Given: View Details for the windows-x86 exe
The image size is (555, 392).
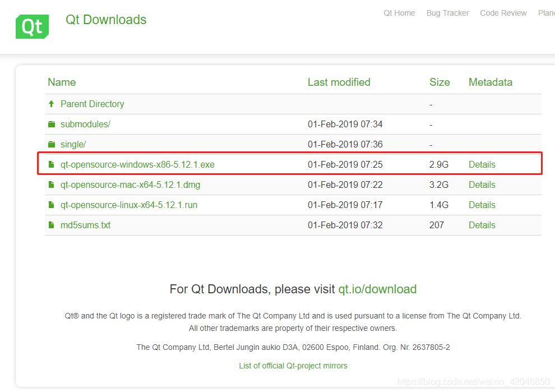Looking at the screenshot, I should click(x=482, y=165).
